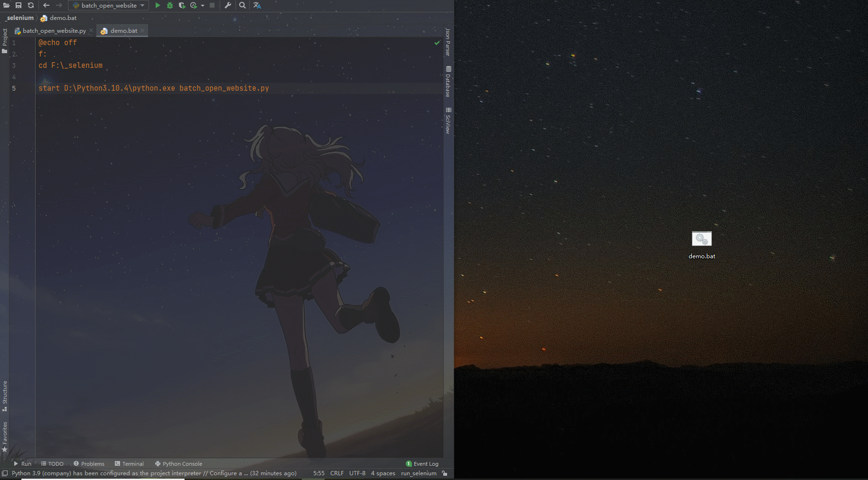The height and width of the screenshot is (480, 868).
Task: Select the demo.bat desktop file icon
Action: point(702,239)
